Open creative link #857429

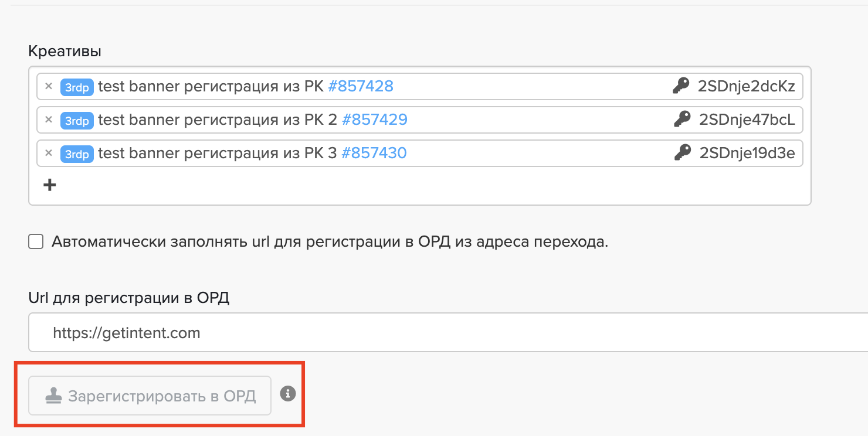(375, 120)
